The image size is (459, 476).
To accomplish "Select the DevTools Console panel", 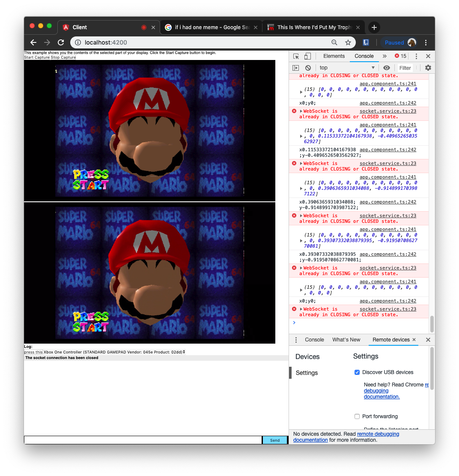I will click(364, 56).
